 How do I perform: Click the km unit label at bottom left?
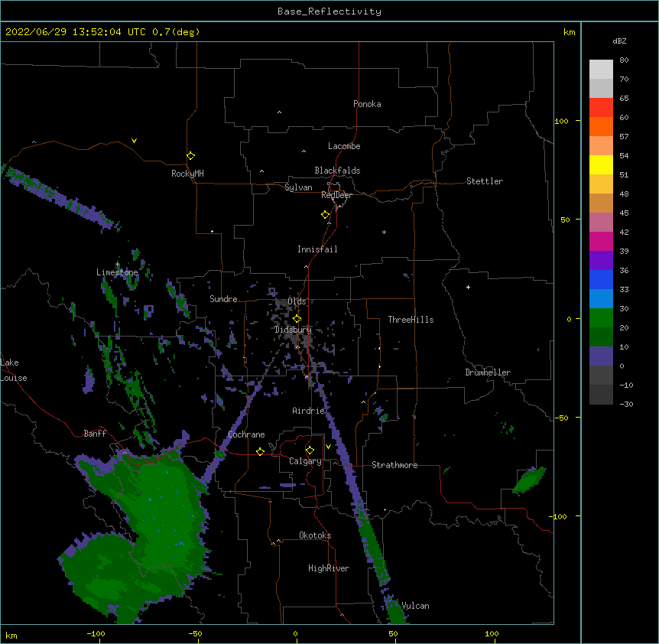pyautogui.click(x=11, y=635)
